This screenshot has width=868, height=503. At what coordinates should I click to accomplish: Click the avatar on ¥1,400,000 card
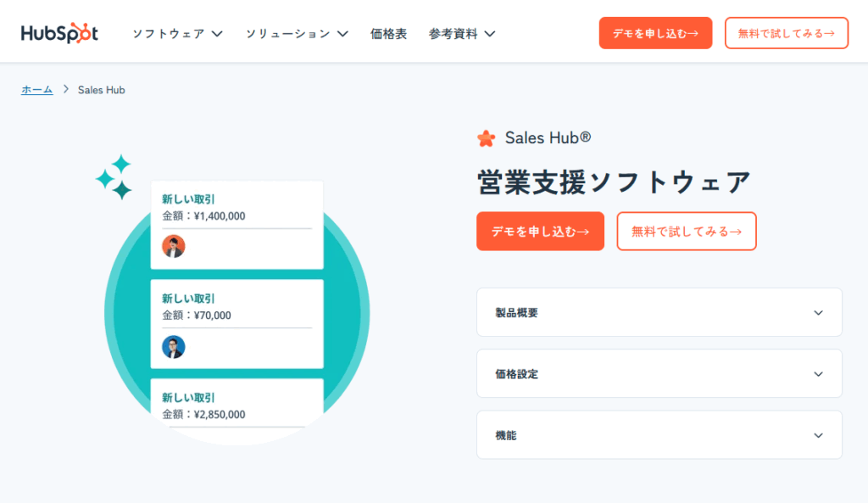pyautogui.click(x=173, y=247)
